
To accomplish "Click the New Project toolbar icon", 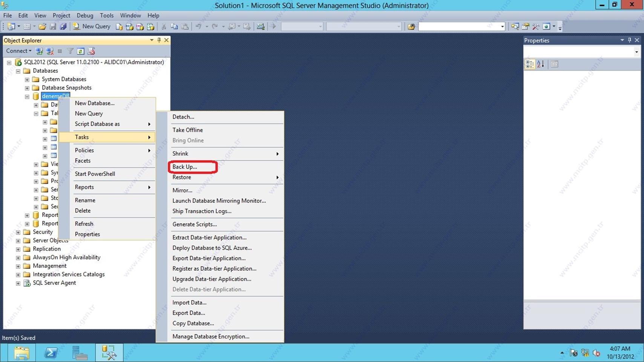I will [x=11, y=26].
